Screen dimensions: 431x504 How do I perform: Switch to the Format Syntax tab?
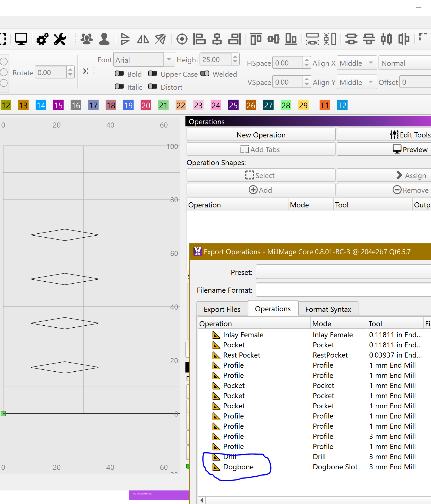[x=328, y=309]
